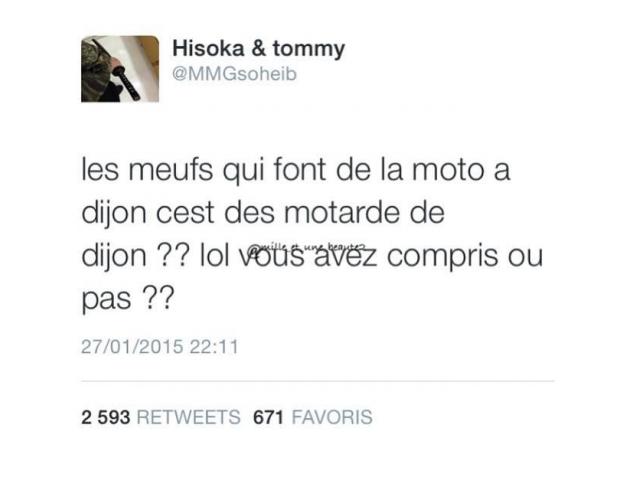The height and width of the screenshot is (490, 620).
Task: Click the word "lol" in the tweet
Action: tap(215, 255)
